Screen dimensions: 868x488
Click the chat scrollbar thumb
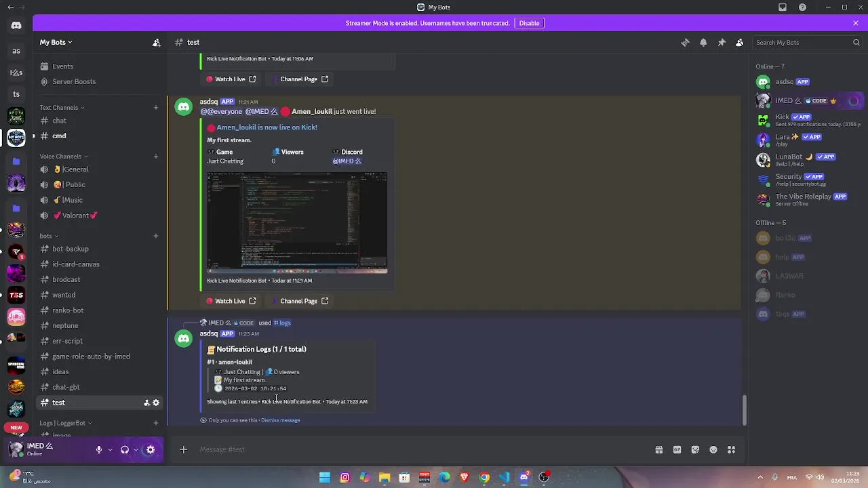pyautogui.click(x=744, y=410)
